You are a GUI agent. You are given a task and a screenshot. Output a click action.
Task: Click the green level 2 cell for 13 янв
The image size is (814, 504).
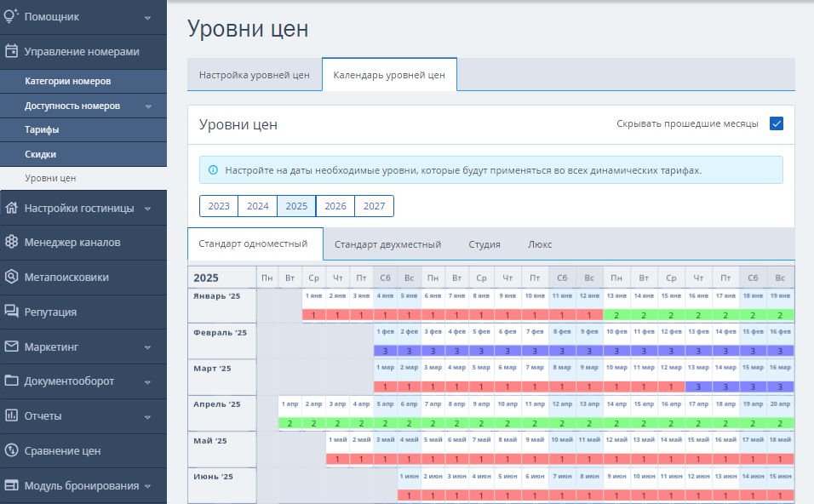(x=616, y=315)
